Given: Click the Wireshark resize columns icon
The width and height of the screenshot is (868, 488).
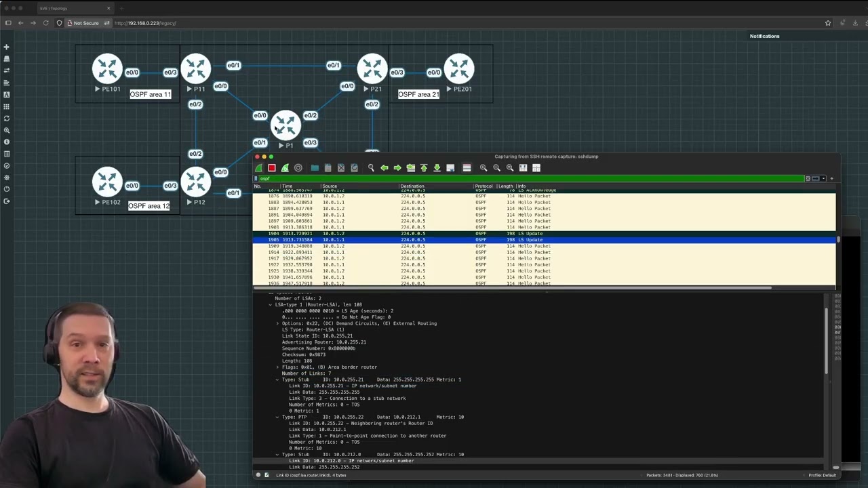Looking at the screenshot, I should point(523,168).
